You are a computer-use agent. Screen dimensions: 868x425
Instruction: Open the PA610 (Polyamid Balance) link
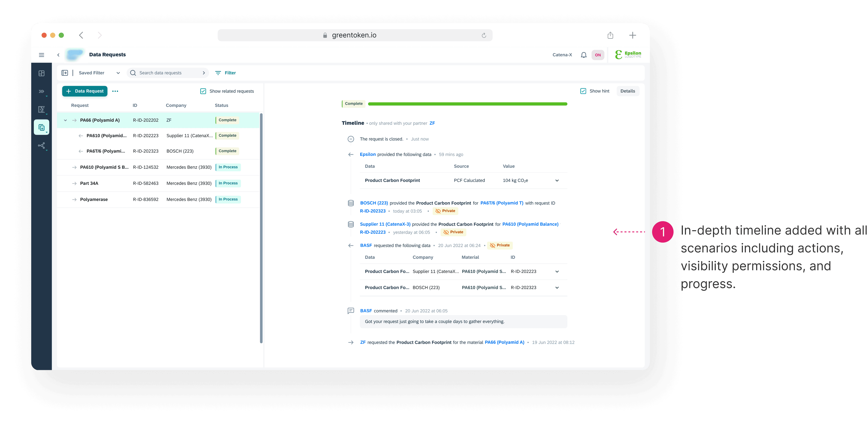tap(530, 224)
